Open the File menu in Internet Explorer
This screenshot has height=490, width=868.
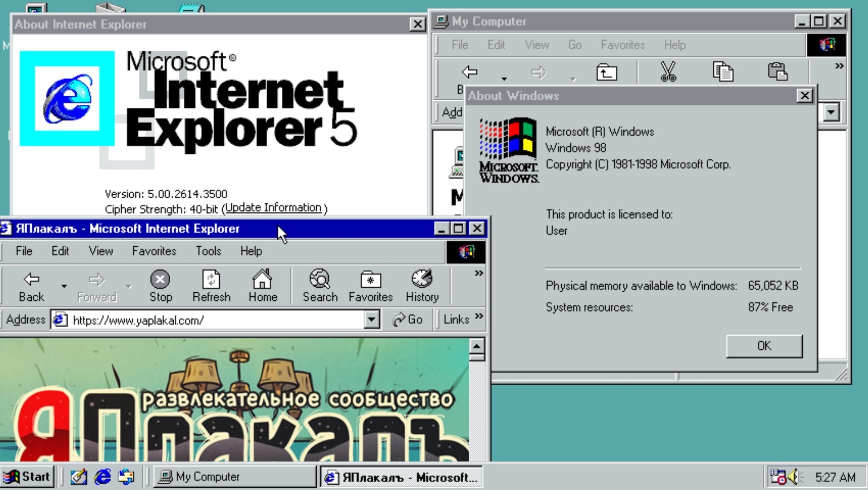point(24,251)
